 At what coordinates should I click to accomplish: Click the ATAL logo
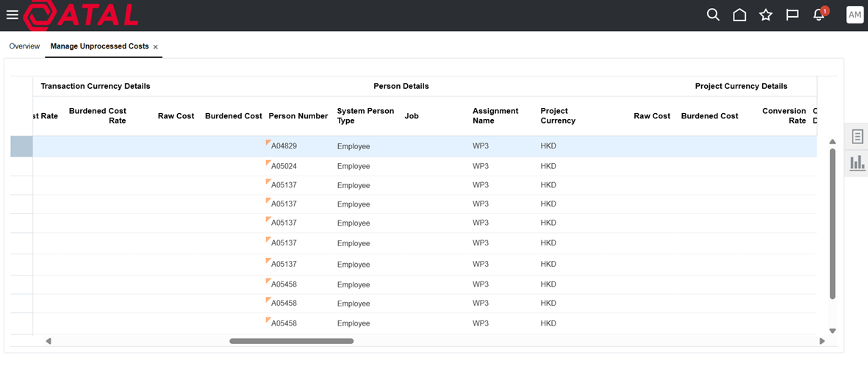[x=82, y=15]
